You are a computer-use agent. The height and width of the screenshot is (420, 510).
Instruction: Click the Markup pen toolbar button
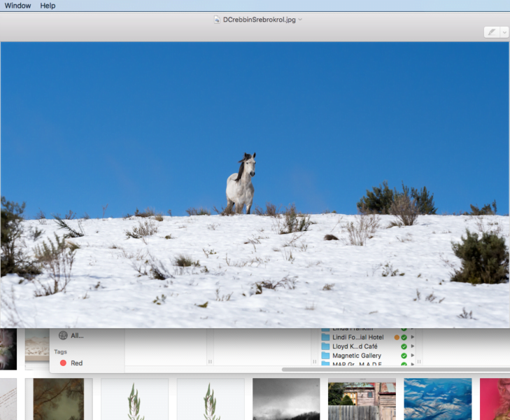tap(493, 32)
